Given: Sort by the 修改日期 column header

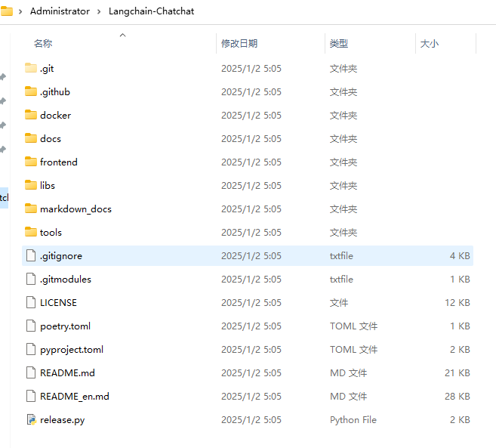Looking at the screenshot, I should [239, 43].
